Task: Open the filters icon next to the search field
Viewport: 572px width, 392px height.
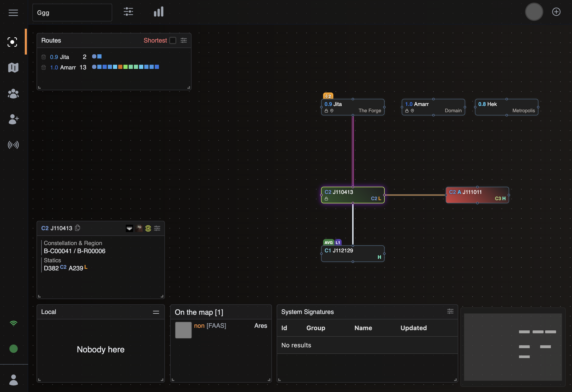Action: (x=128, y=12)
